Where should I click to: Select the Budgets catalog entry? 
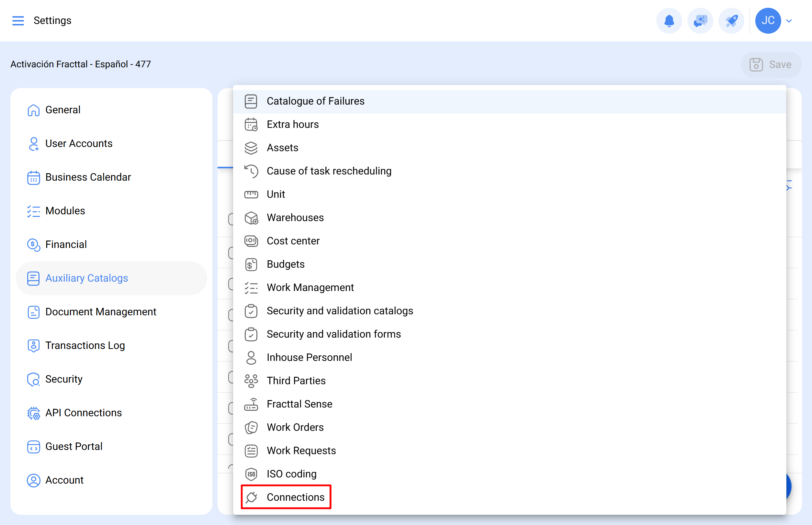285,264
